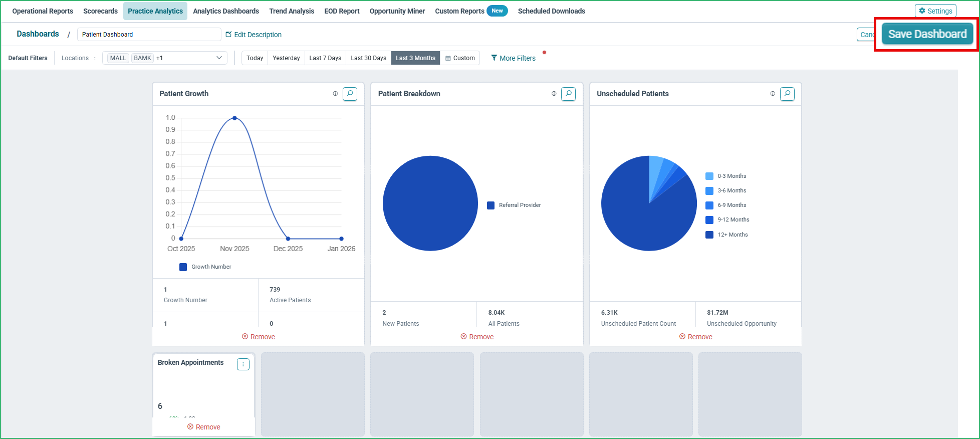Open magnifier icon on Unscheduled Patients card

(787, 94)
